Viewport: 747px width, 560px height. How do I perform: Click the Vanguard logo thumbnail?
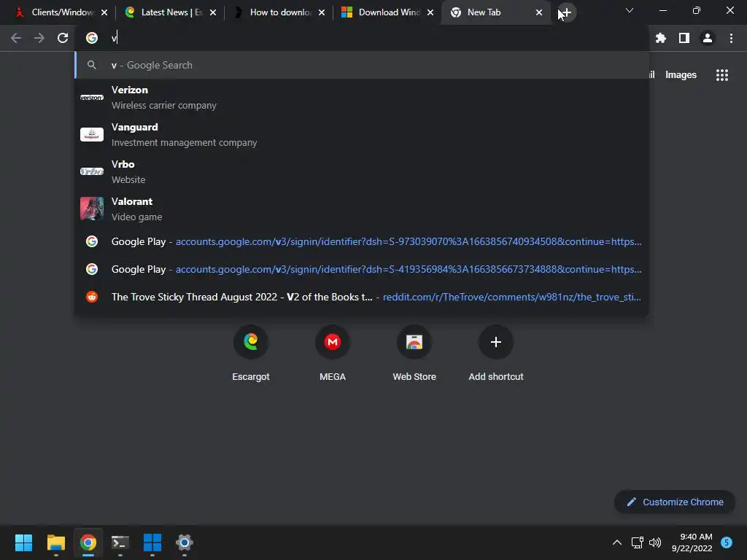[x=91, y=135]
